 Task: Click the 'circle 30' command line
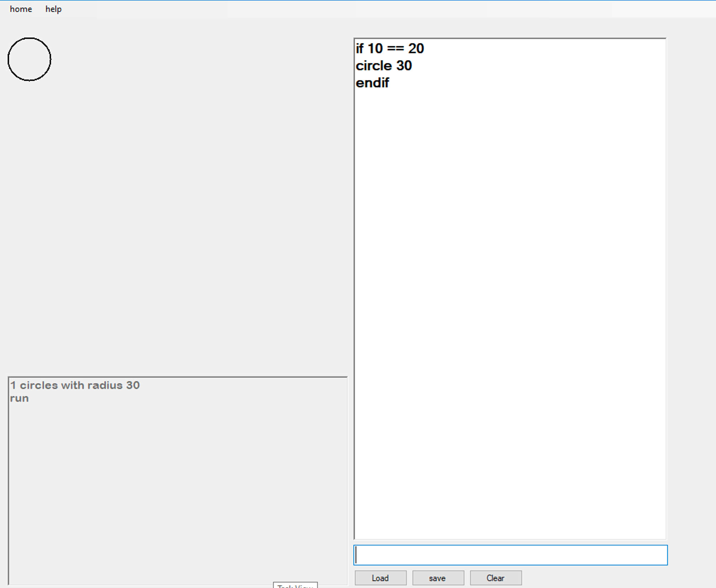point(384,65)
